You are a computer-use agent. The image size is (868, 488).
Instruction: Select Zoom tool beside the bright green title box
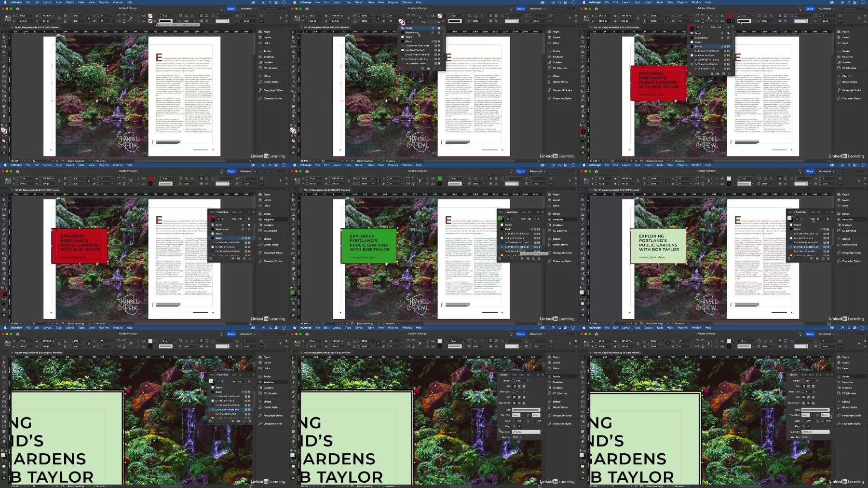[293, 283]
